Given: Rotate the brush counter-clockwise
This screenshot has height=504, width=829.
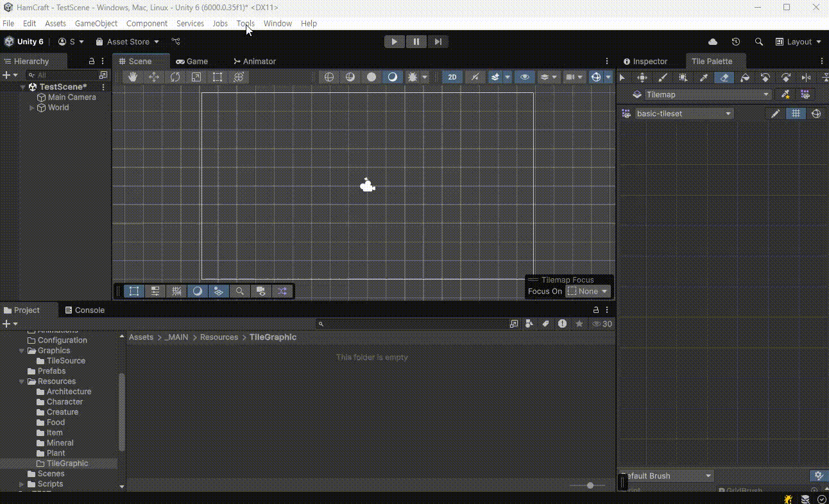Looking at the screenshot, I should coord(765,78).
